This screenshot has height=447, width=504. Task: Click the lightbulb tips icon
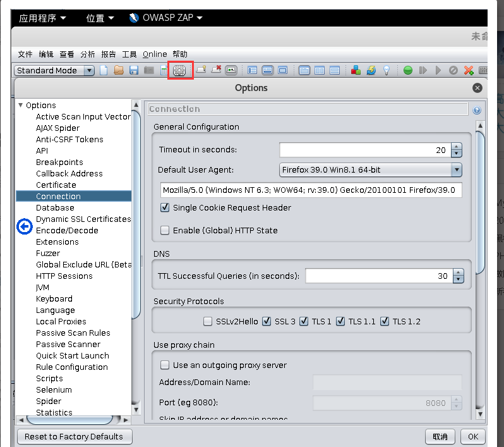tap(387, 70)
